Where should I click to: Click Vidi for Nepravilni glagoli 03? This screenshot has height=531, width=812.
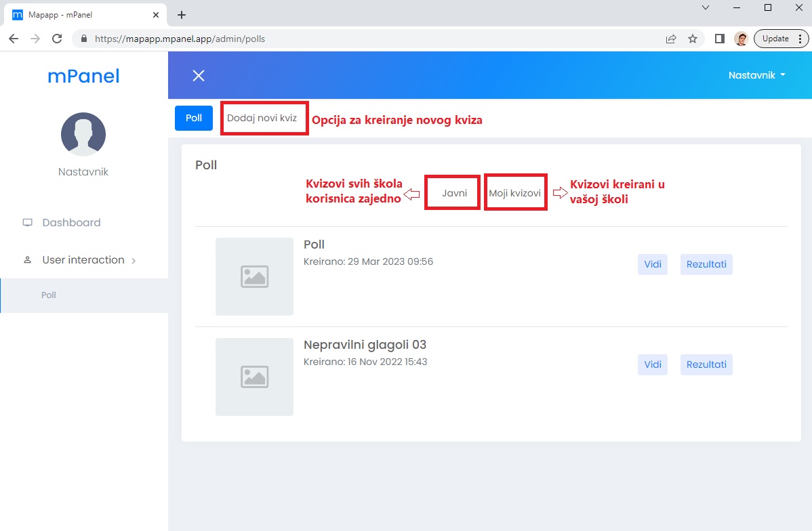(x=653, y=364)
